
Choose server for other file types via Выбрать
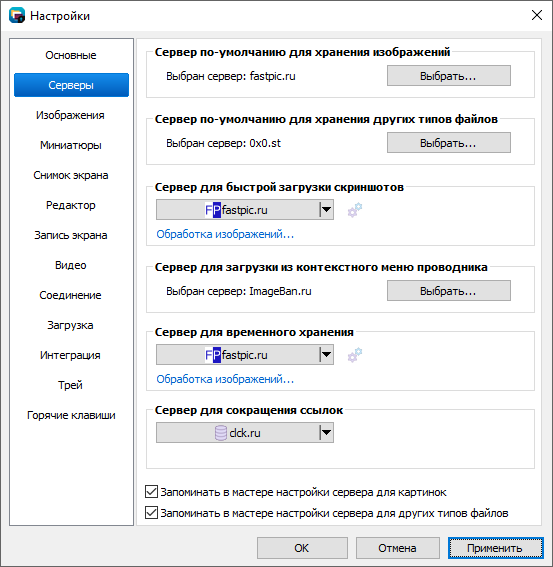449,143
